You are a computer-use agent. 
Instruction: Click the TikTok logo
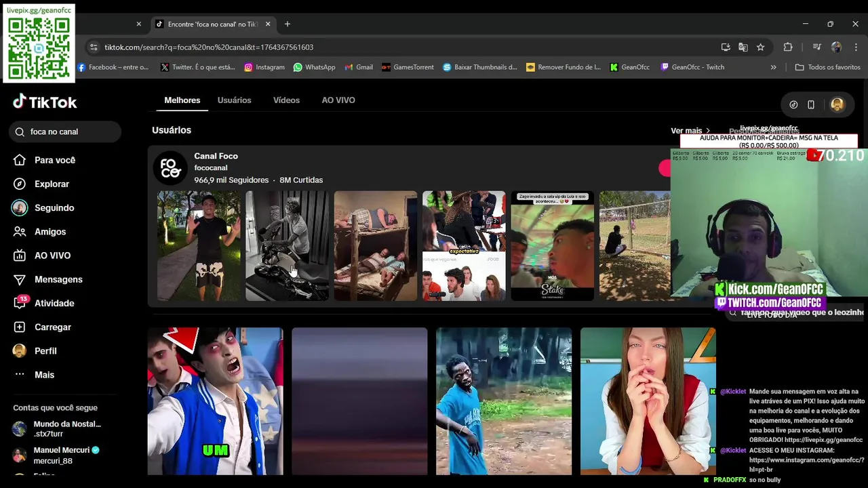tap(45, 102)
